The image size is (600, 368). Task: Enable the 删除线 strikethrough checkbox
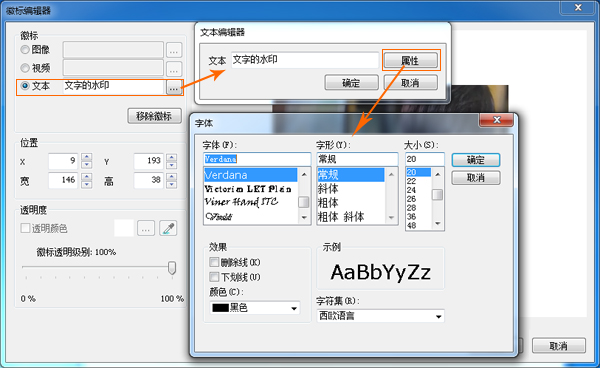pos(214,262)
